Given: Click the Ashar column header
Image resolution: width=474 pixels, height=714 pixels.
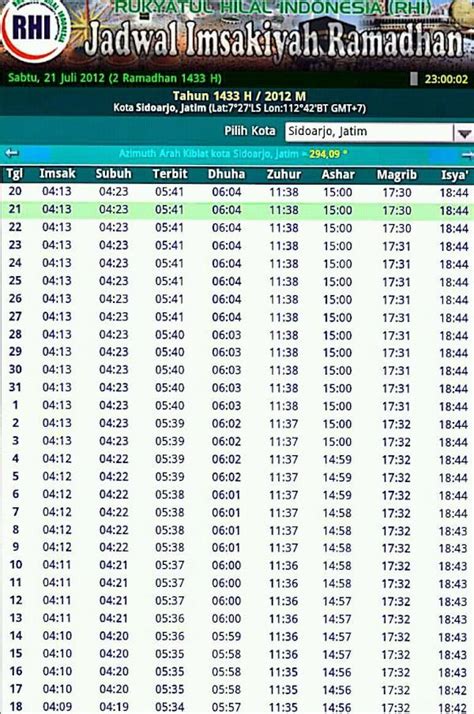Looking at the screenshot, I should pyautogui.click(x=338, y=175).
